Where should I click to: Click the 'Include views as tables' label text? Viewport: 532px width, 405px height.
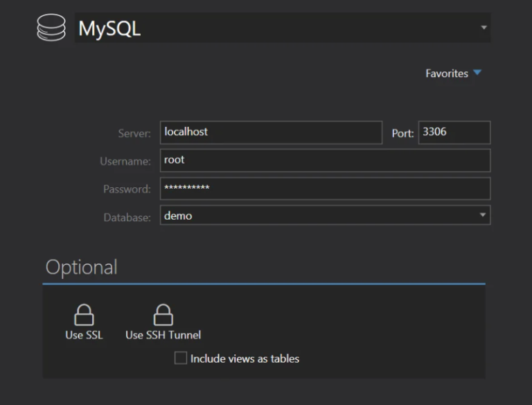(245, 359)
